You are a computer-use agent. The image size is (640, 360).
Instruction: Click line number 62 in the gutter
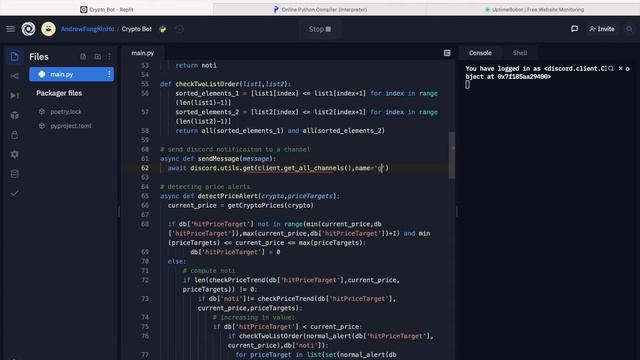145,168
